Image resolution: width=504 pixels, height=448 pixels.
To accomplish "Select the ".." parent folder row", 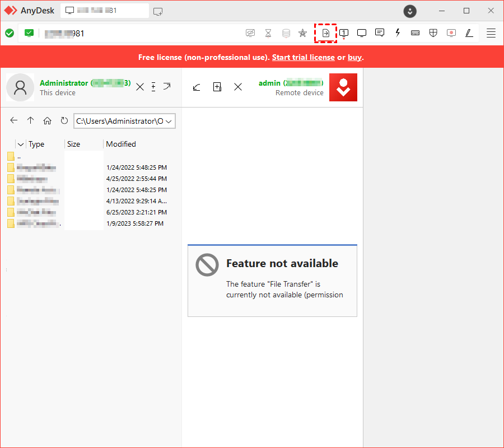I will tap(87, 156).
